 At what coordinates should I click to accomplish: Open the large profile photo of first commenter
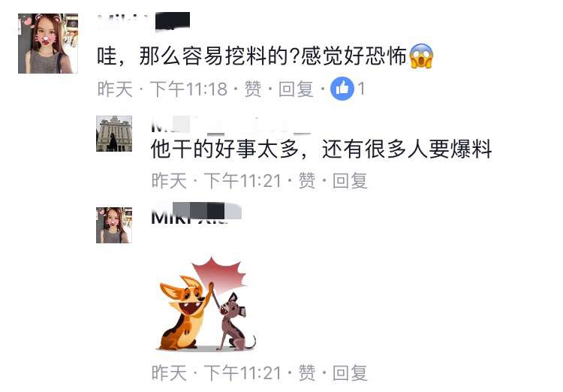click(48, 44)
